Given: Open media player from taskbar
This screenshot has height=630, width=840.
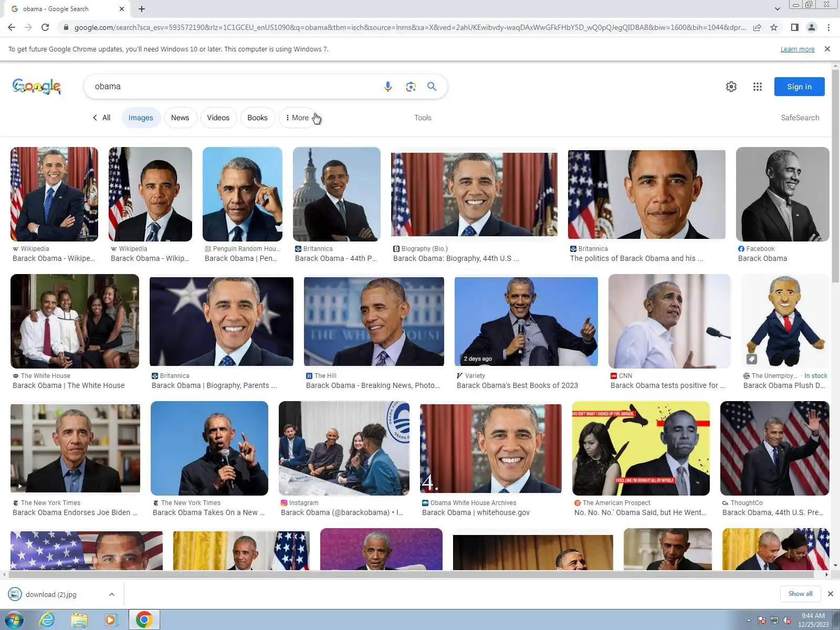Looking at the screenshot, I should coord(111,620).
